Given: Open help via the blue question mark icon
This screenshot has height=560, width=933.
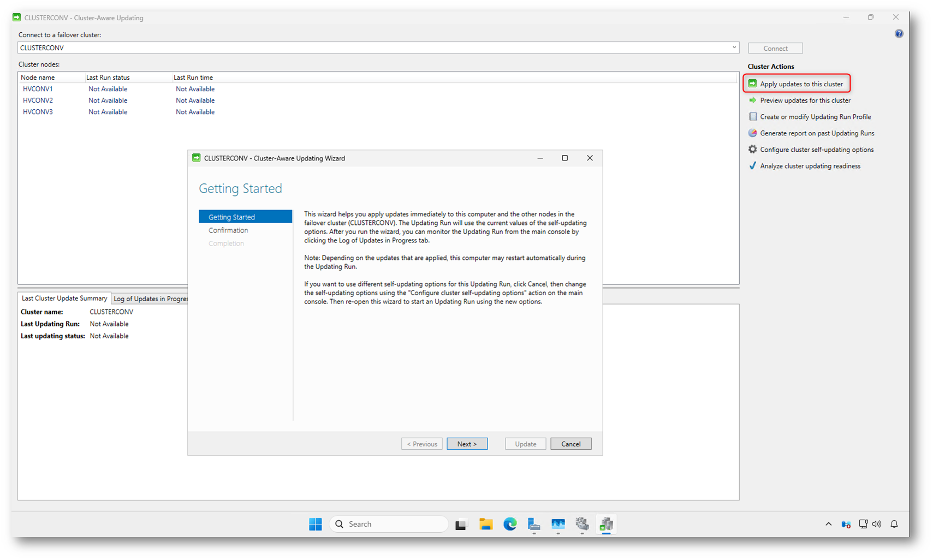Looking at the screenshot, I should coord(899,34).
